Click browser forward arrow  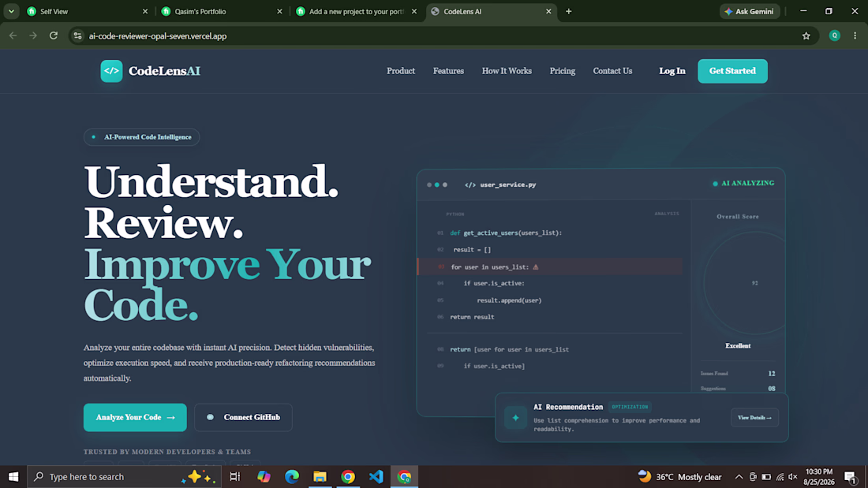tap(33, 36)
